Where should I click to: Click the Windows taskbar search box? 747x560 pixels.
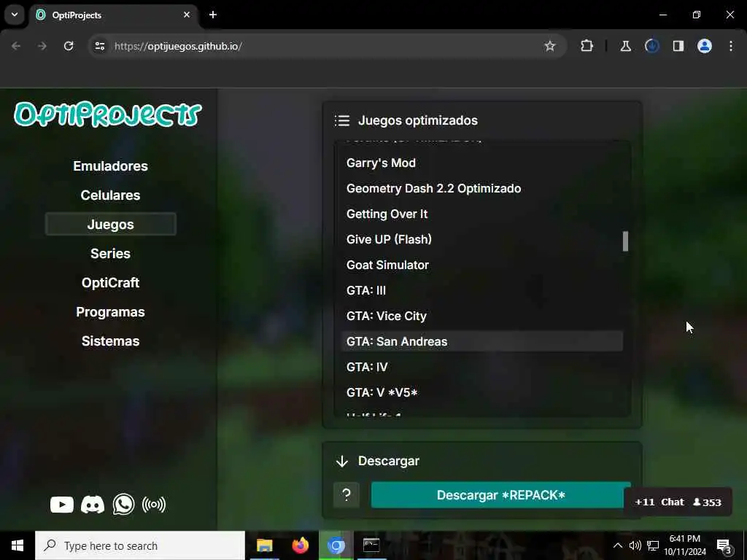(140, 545)
